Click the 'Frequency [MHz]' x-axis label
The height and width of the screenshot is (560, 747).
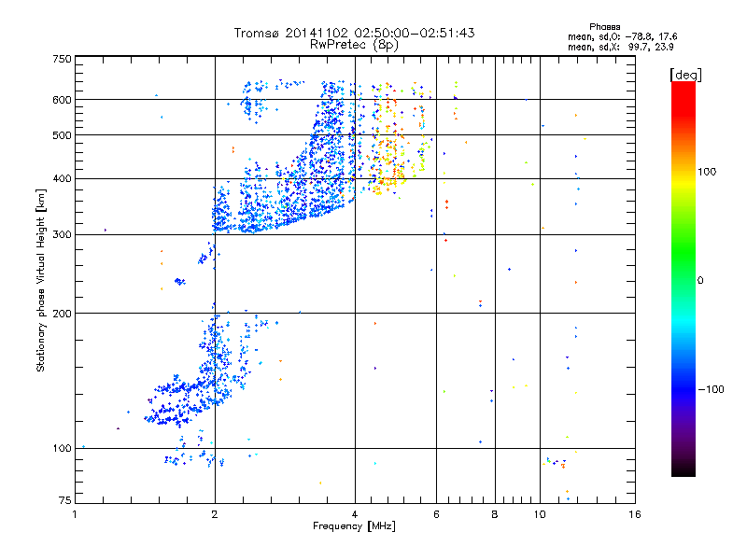[354, 526]
